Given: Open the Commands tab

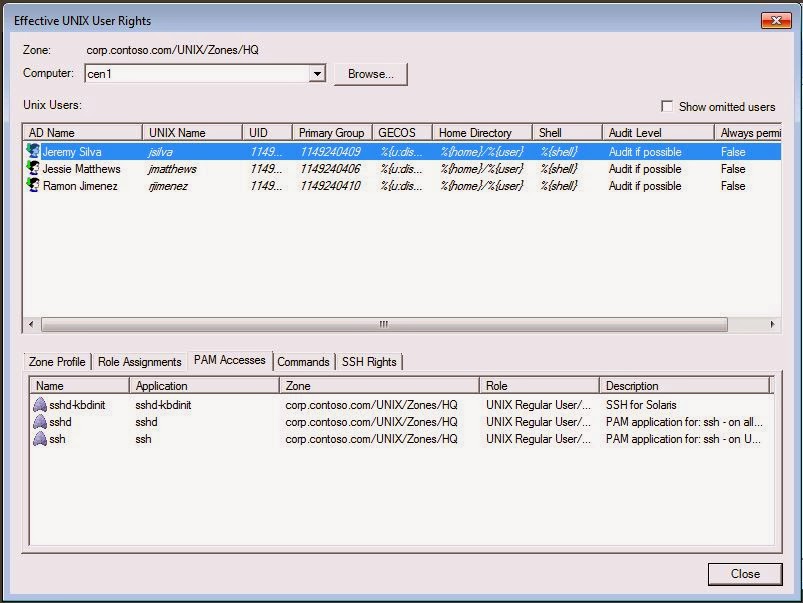Looking at the screenshot, I should pos(303,361).
